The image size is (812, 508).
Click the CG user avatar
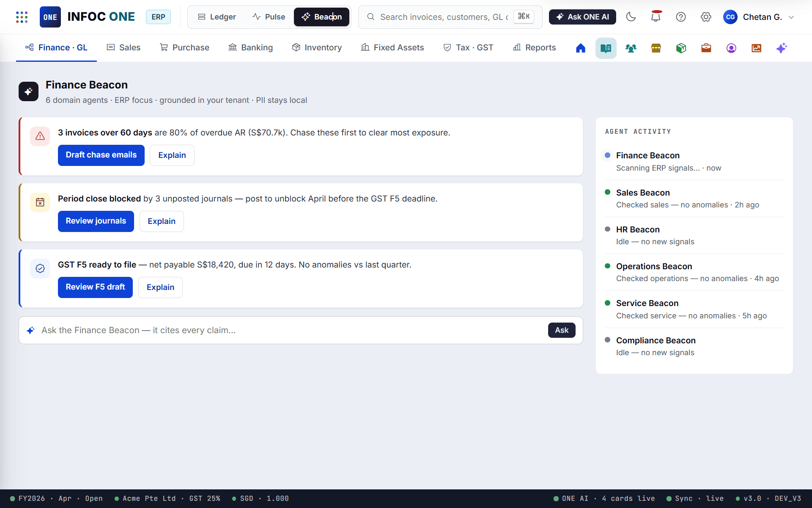[x=730, y=17]
